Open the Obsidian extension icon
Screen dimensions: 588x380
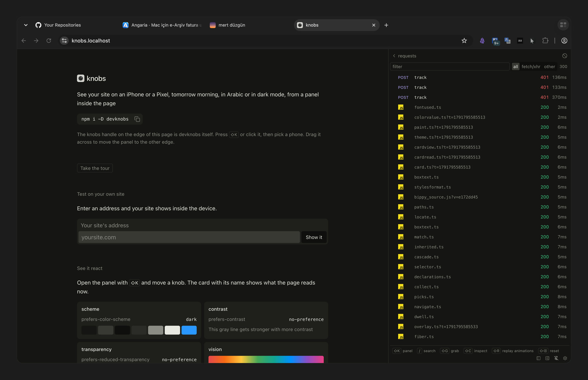[x=482, y=41]
